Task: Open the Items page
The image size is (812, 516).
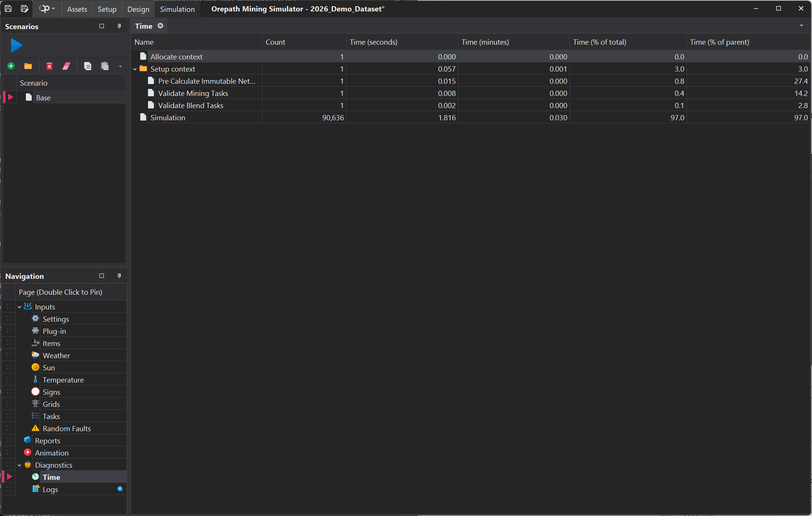Action: 51,343
